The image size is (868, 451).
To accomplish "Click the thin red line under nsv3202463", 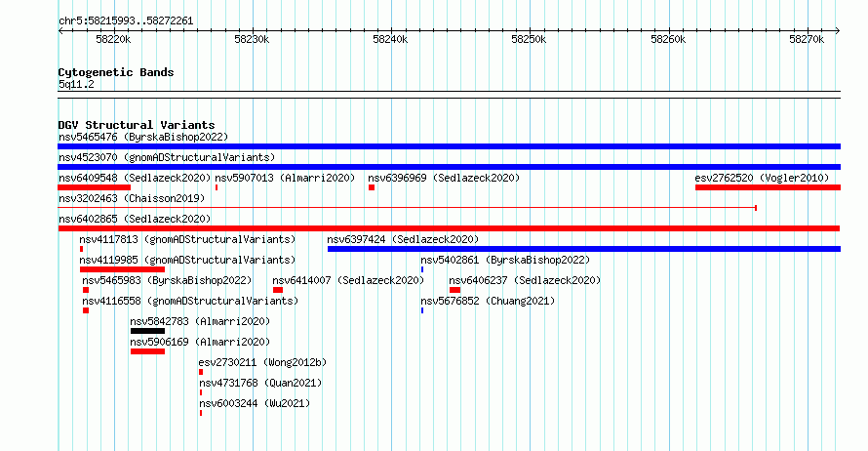I will tap(407, 208).
